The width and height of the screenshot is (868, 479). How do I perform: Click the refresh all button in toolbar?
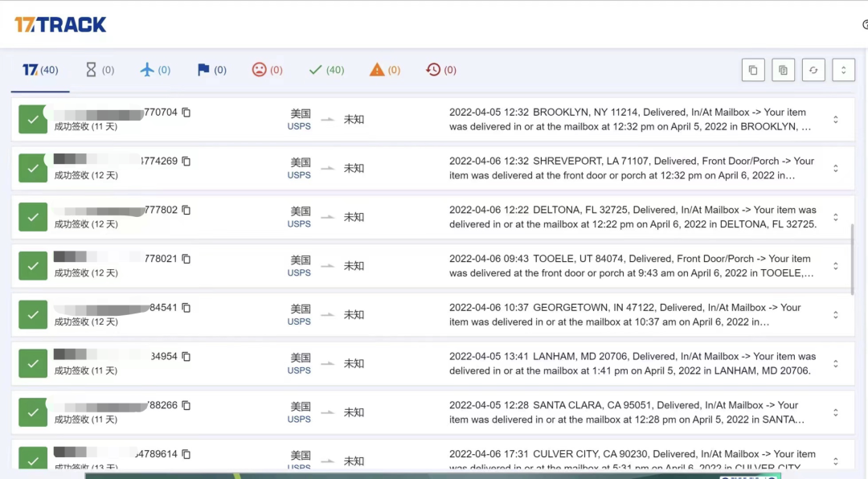813,70
